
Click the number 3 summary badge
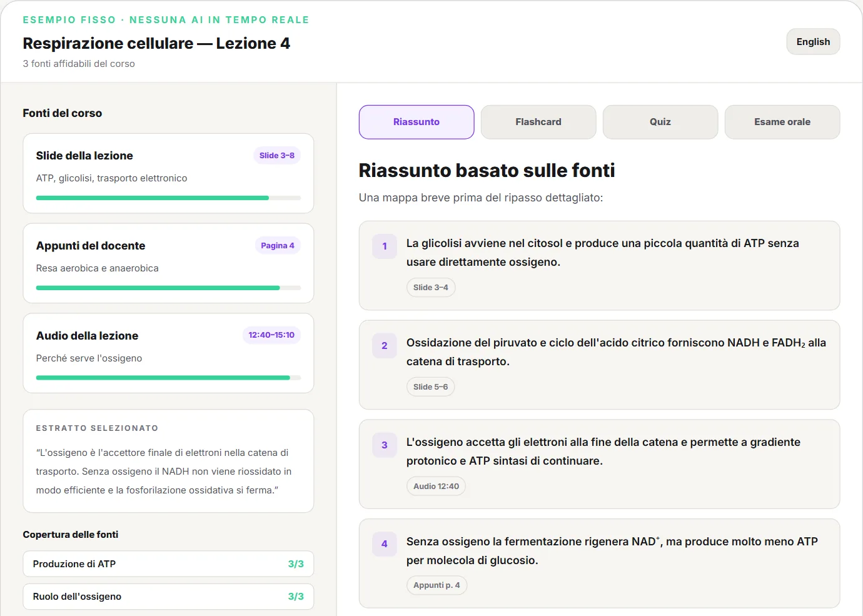pos(385,445)
